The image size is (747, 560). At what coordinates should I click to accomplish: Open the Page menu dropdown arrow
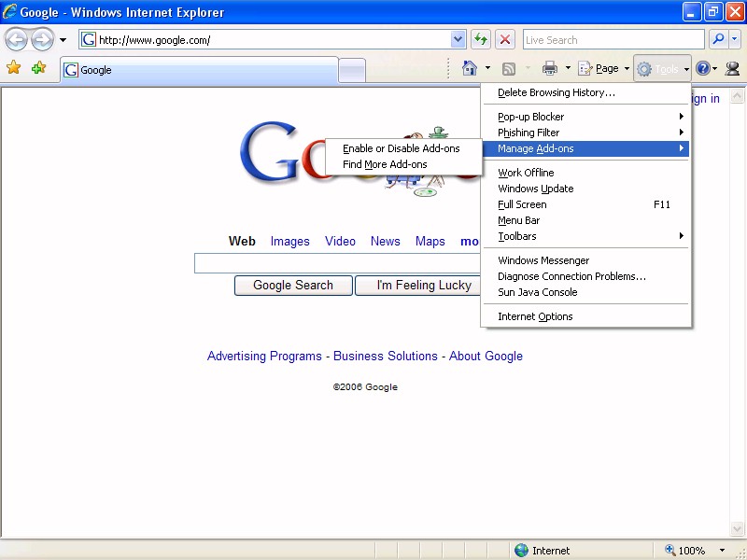(627, 69)
